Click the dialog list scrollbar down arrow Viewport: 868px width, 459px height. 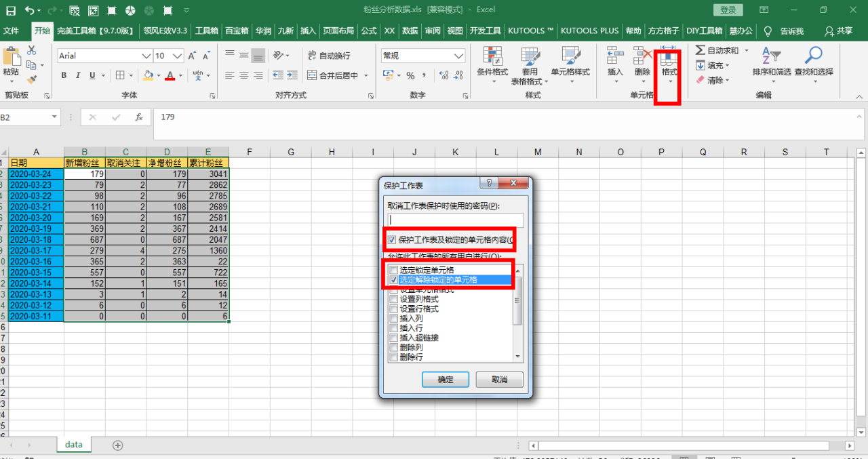point(519,357)
